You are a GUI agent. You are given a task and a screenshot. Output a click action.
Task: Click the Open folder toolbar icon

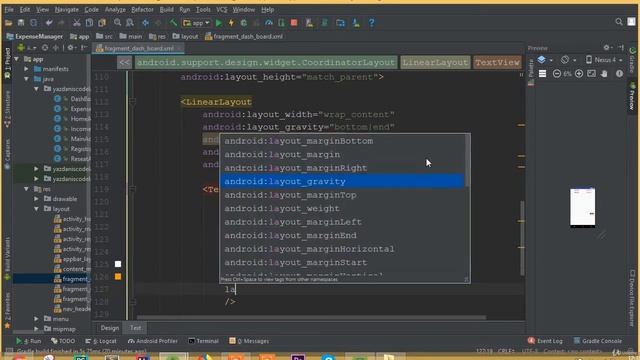[8, 23]
